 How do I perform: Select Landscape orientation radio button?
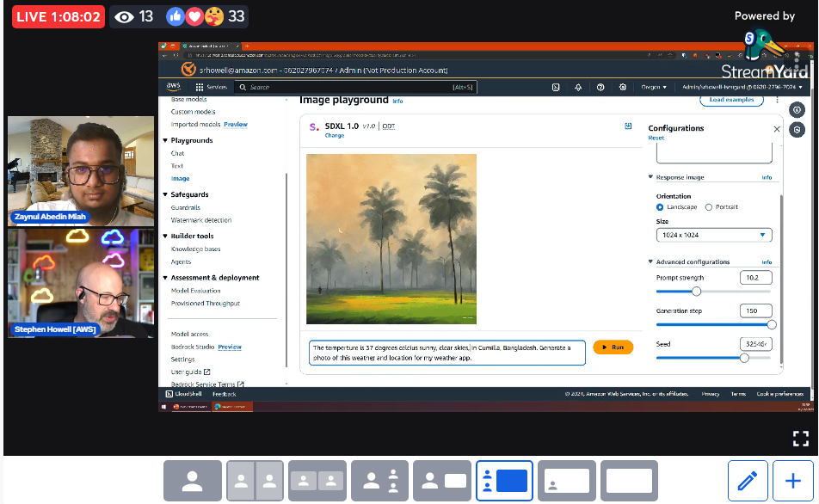(x=660, y=207)
